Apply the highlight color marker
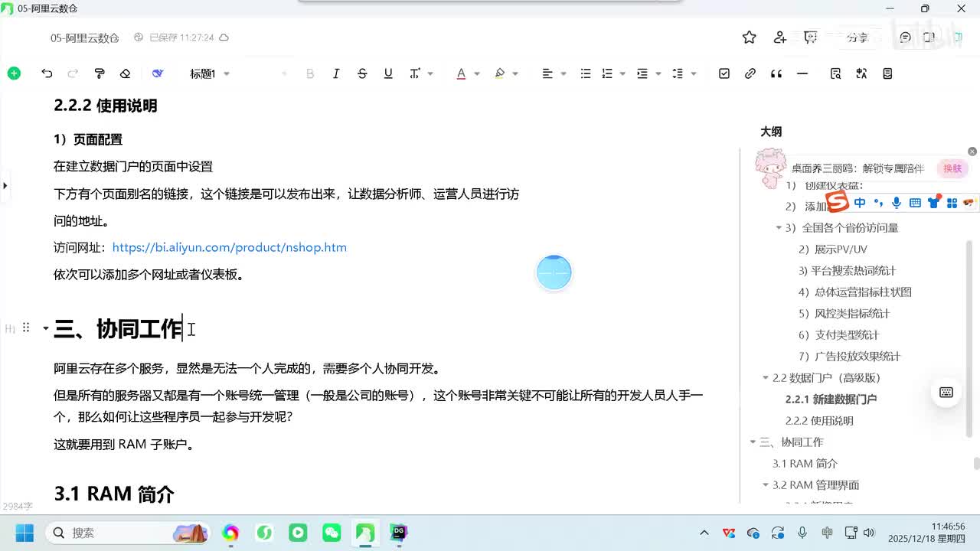The width and height of the screenshot is (980, 551). tap(500, 73)
